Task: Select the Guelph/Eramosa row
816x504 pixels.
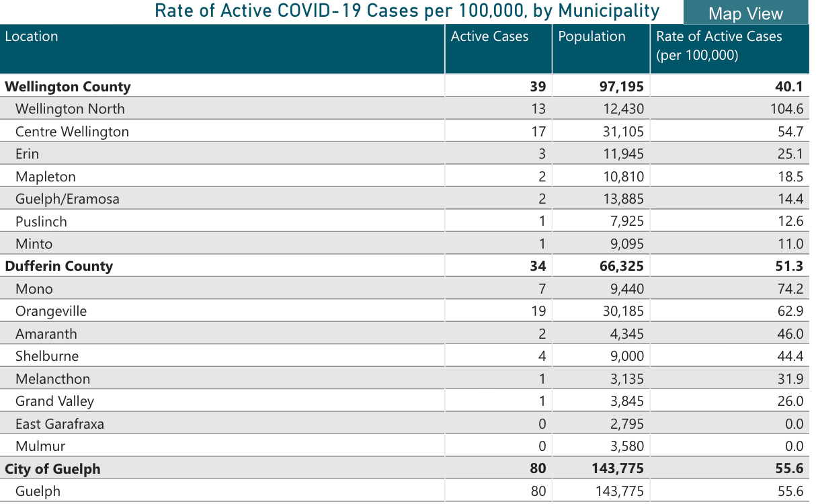Action: [x=67, y=199]
